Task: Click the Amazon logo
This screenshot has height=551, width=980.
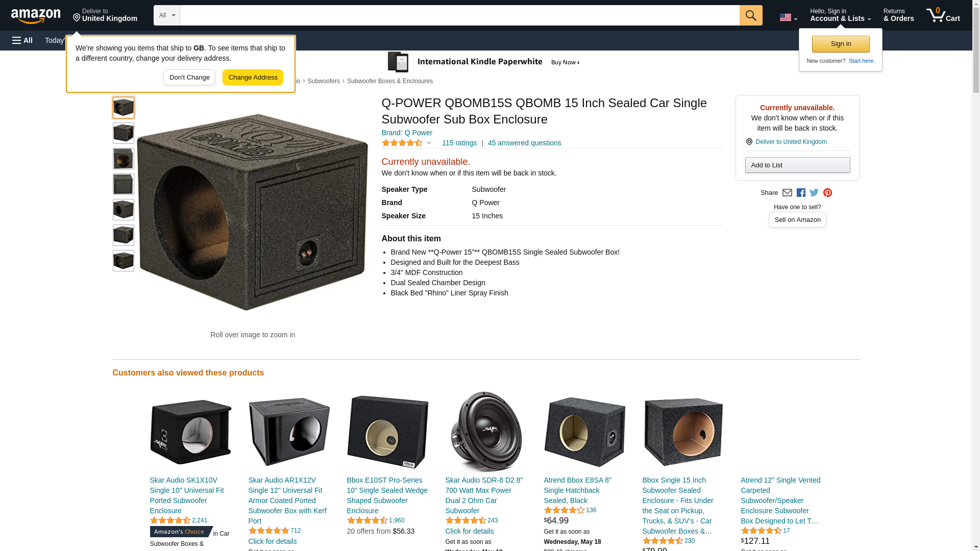Action: coord(36,16)
